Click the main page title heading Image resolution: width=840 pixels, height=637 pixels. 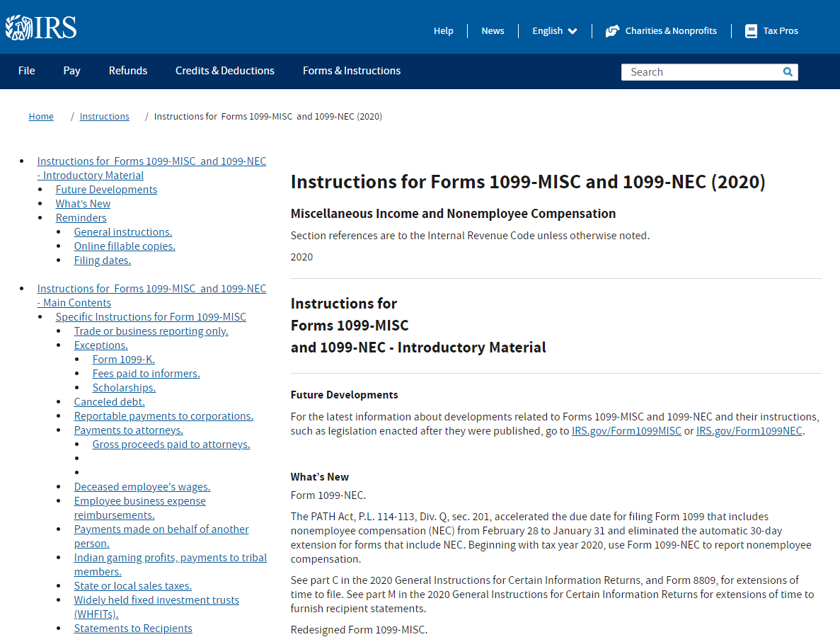(x=528, y=182)
